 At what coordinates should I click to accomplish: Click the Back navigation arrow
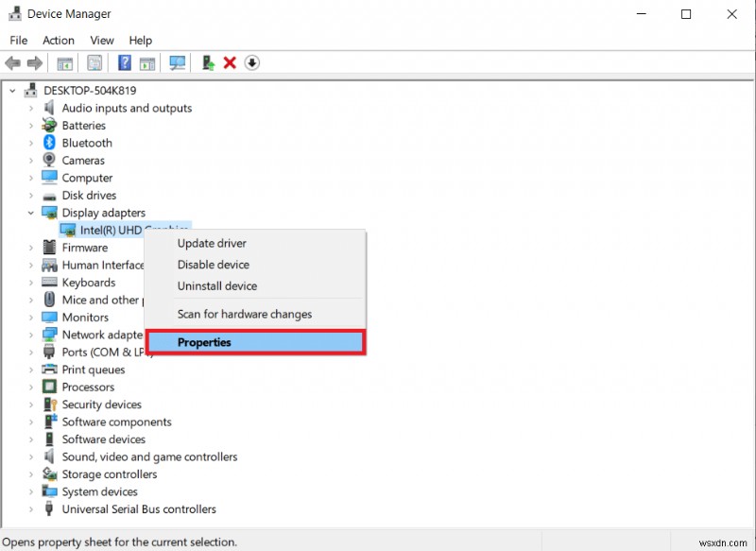pos(12,62)
